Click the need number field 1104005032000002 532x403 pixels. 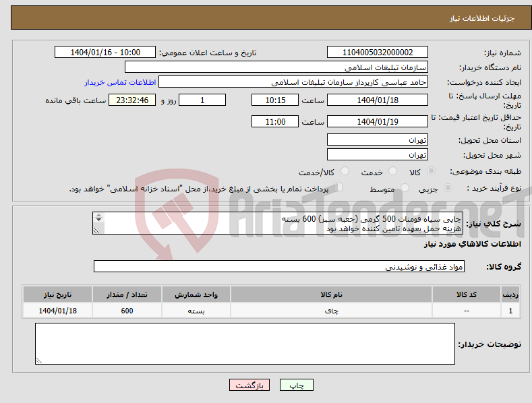pyautogui.click(x=378, y=53)
